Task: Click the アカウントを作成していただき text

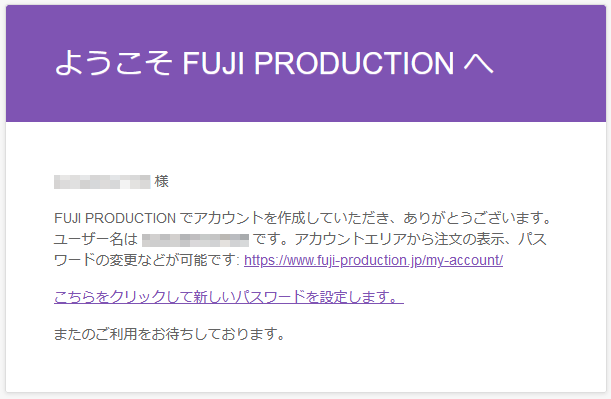Action: pos(291,218)
